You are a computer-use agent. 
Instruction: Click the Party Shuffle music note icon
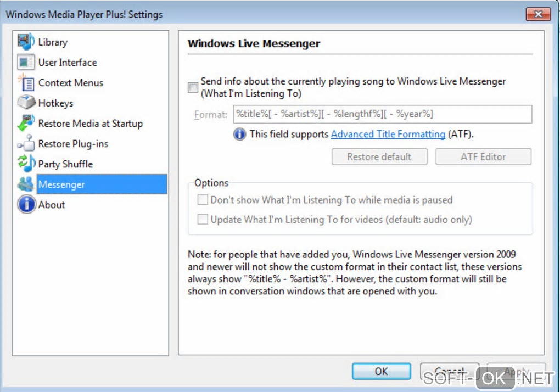[x=26, y=164]
